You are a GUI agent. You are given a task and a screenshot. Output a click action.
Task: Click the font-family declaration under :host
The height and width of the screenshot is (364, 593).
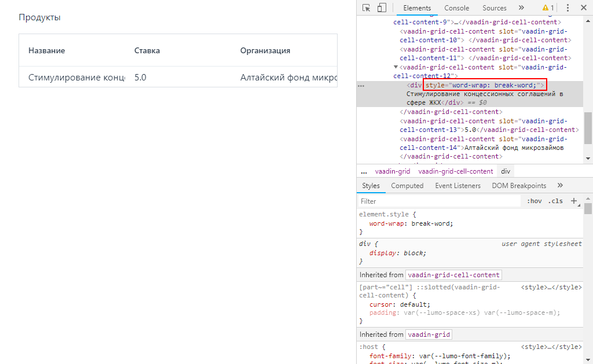pyautogui.click(x=440, y=356)
